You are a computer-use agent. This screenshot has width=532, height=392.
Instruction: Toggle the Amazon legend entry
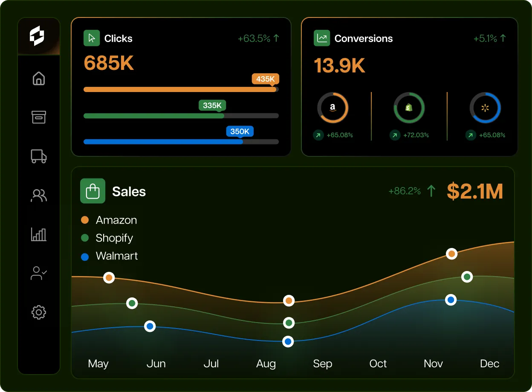(109, 220)
